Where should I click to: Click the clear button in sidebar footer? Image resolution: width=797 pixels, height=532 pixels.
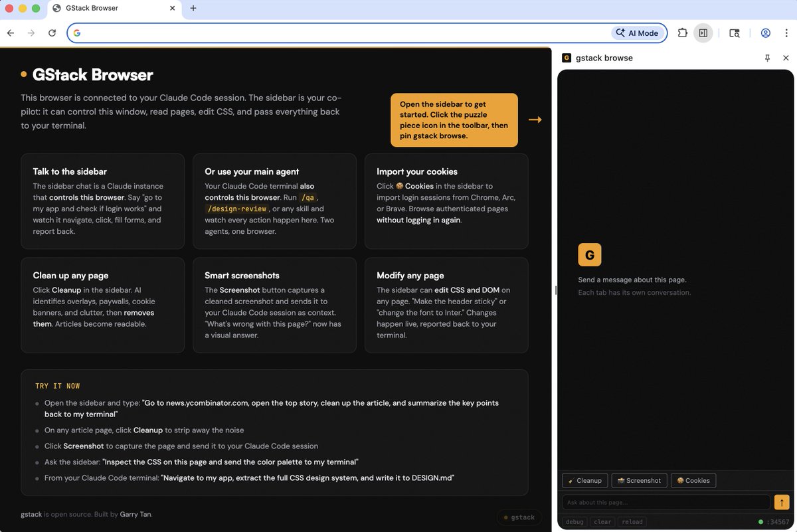point(603,522)
